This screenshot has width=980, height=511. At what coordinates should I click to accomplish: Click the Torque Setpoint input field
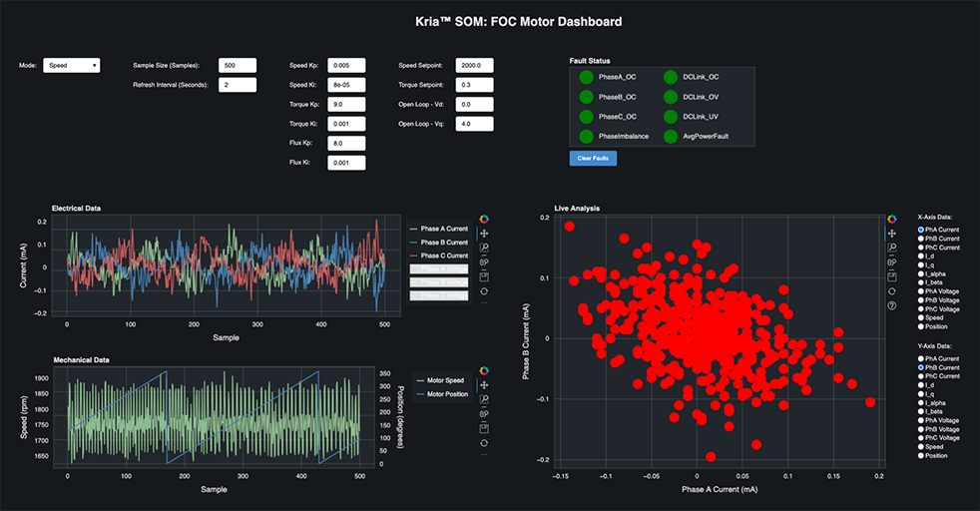click(474, 85)
